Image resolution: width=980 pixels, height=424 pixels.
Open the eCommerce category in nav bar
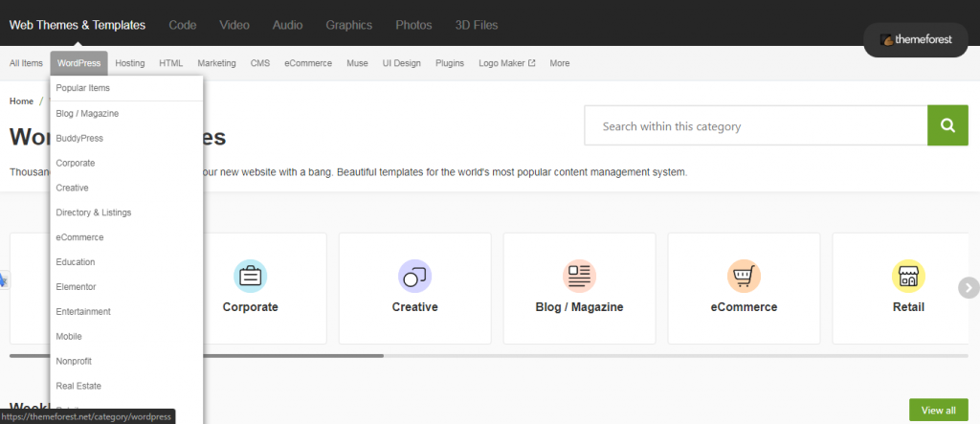coord(308,63)
